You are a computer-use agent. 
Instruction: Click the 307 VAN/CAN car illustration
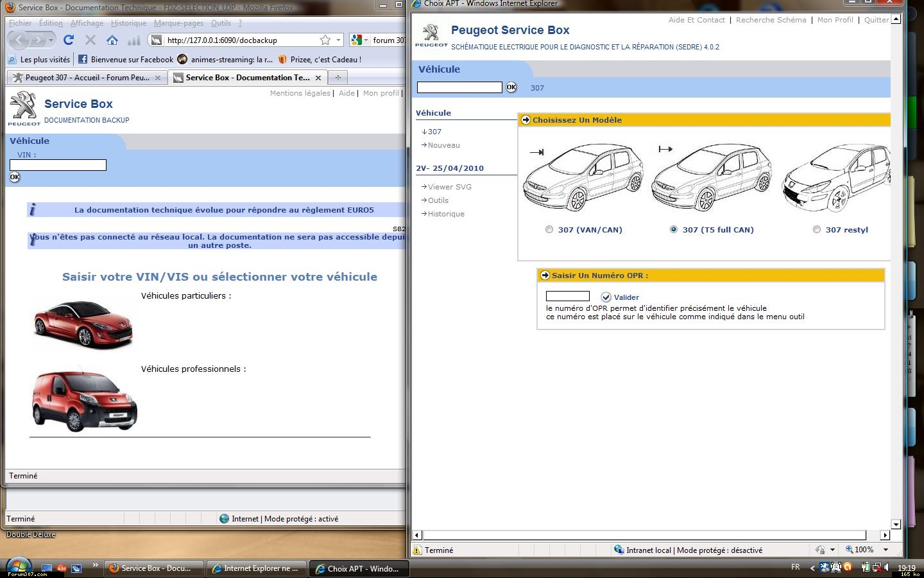coord(583,177)
